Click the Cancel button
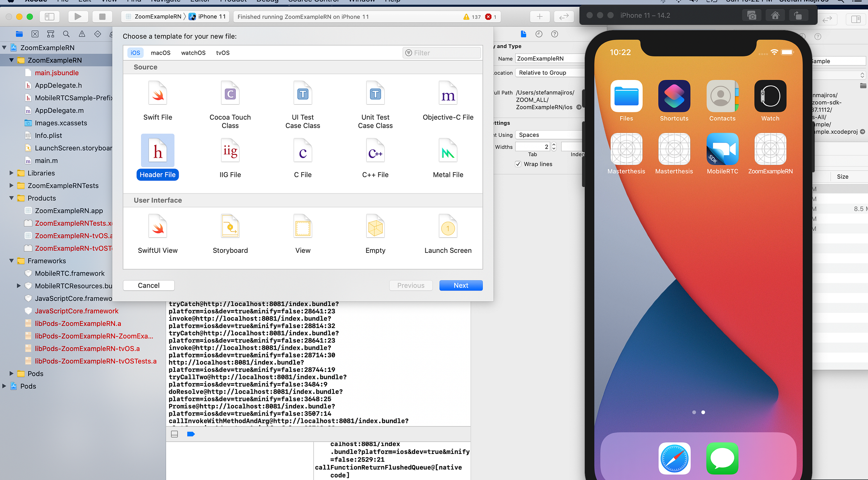This screenshot has height=480, width=868. point(149,285)
